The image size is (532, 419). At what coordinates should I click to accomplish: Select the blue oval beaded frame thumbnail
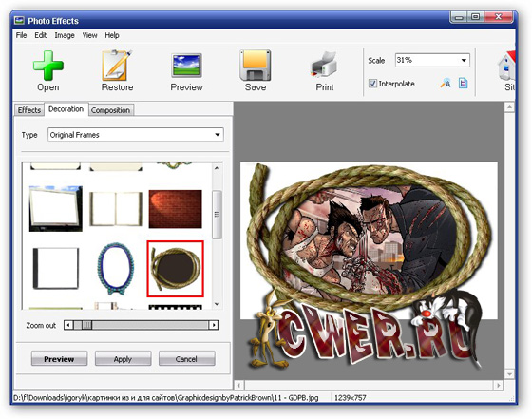click(115, 268)
